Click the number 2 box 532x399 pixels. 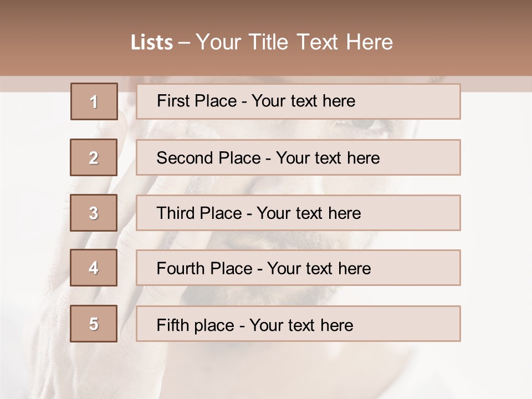click(x=94, y=158)
